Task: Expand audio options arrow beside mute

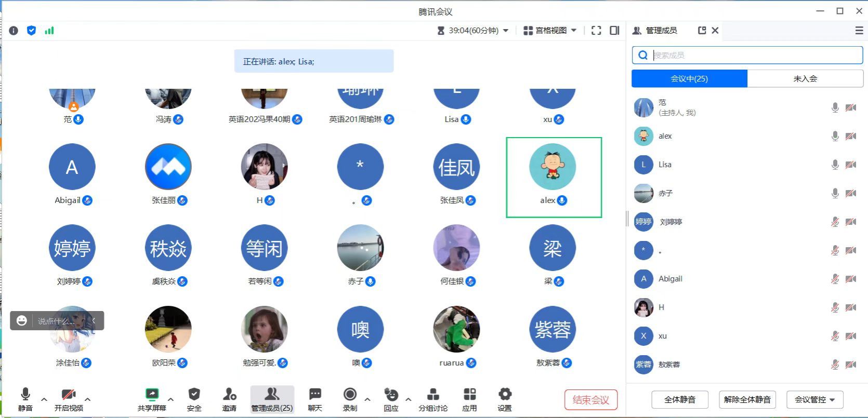Action: coord(44,399)
